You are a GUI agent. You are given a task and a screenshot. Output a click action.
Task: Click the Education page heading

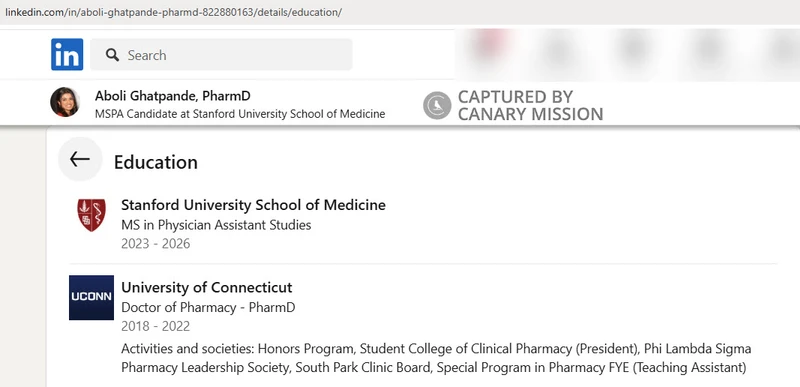(156, 162)
